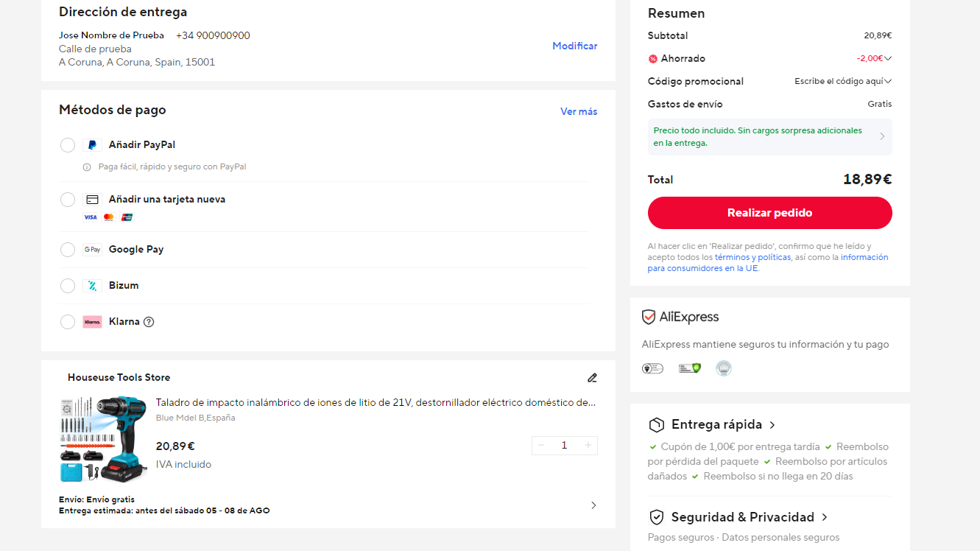Open the Klarna help question mark

(x=149, y=322)
